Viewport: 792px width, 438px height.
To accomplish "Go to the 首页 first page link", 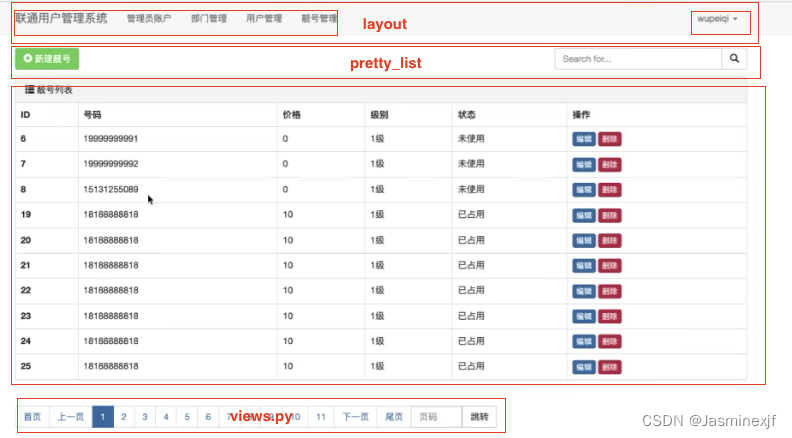I will pyautogui.click(x=32, y=417).
